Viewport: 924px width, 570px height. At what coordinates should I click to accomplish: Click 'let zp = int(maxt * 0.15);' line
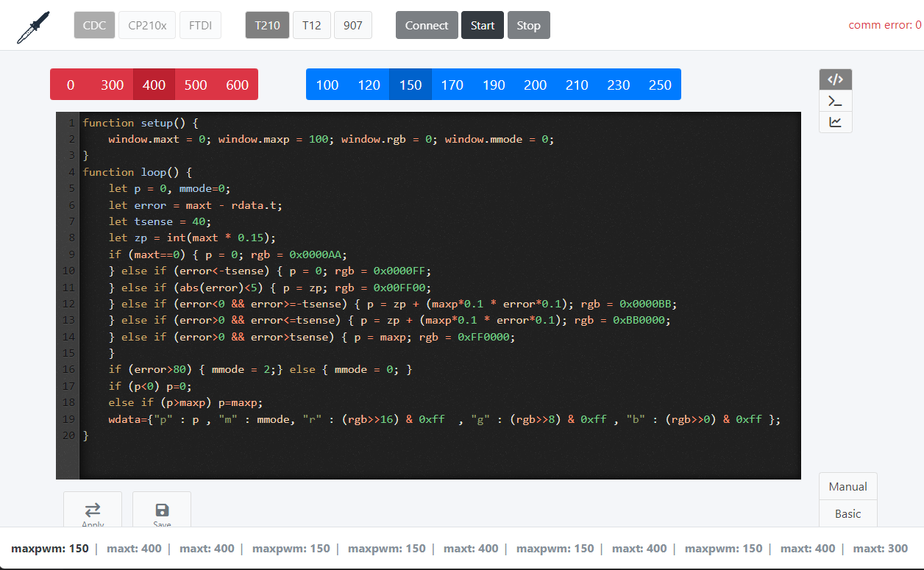click(x=191, y=238)
